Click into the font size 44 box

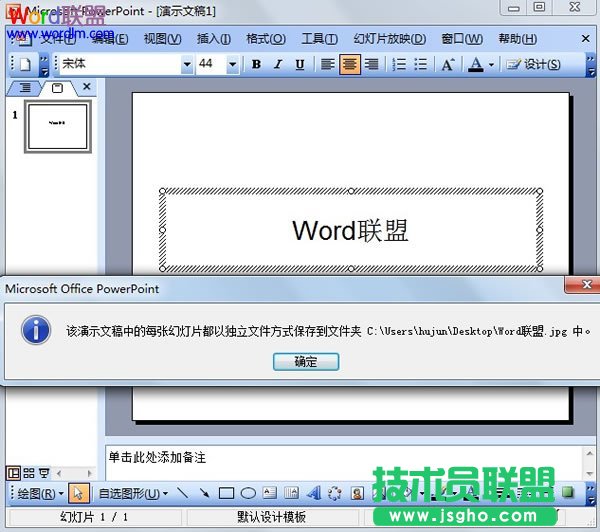click(x=211, y=64)
